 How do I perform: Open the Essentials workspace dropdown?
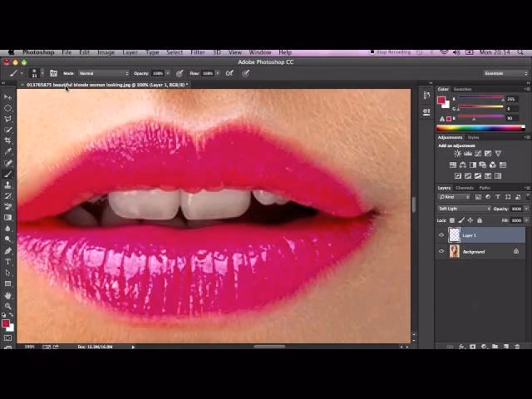tap(505, 73)
